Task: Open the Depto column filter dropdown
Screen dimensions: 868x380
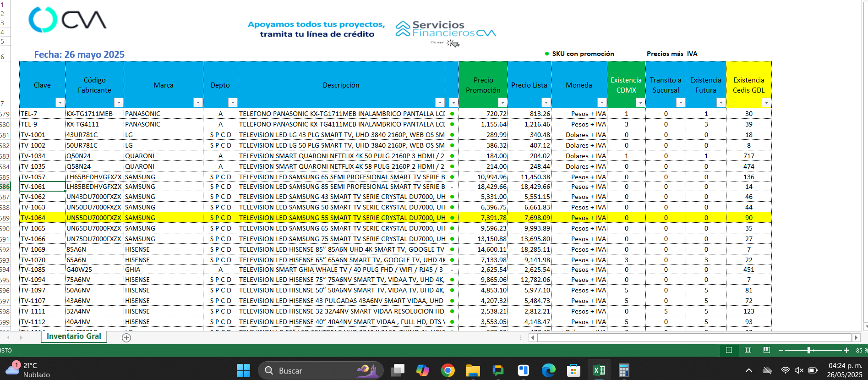Action: (x=233, y=102)
